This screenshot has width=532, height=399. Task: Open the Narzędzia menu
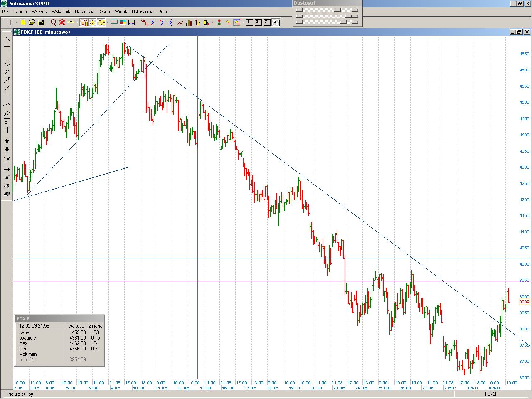[84, 12]
